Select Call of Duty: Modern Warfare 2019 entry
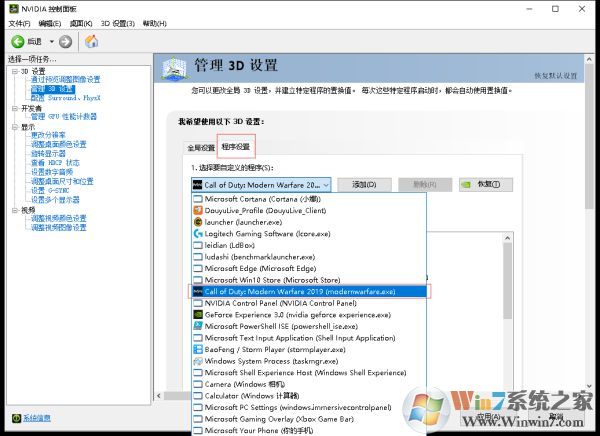 [x=309, y=291]
